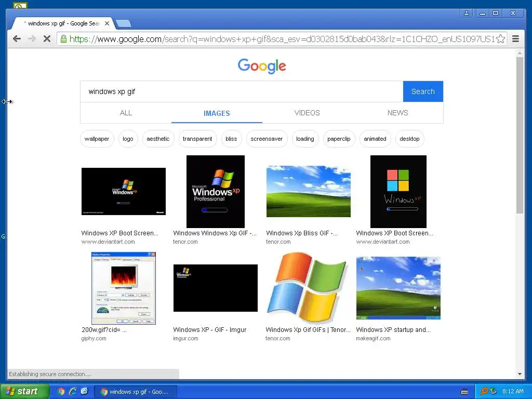Screen dimensions: 532x399
Task: Open the Bliss hill wallpaper thumbnail from tenor
Action: tap(309, 191)
